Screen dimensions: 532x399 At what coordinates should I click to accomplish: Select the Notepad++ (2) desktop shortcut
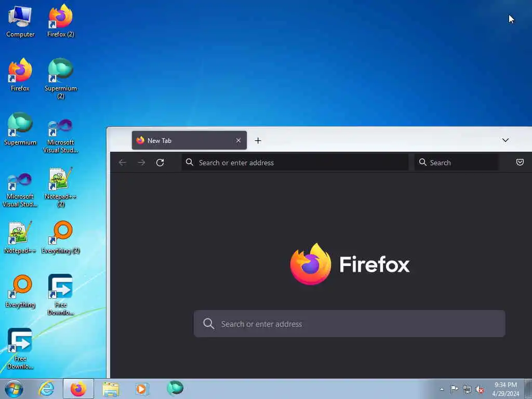coord(60,187)
